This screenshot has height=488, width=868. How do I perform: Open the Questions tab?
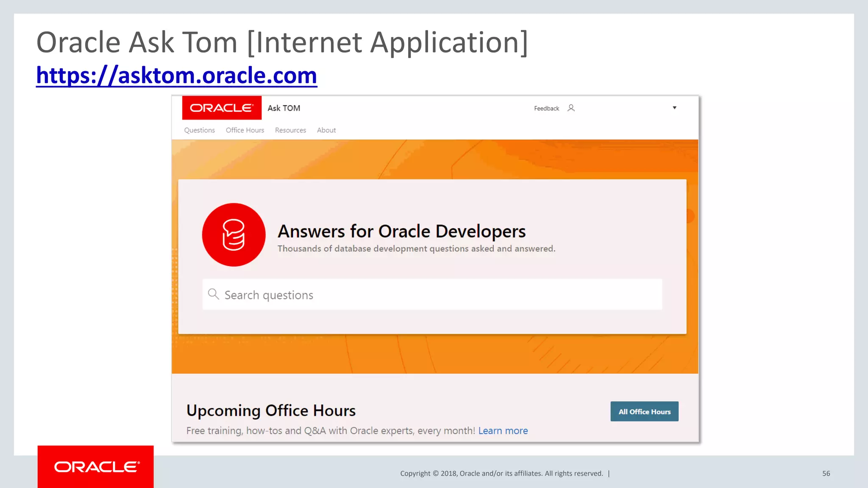pyautogui.click(x=199, y=130)
